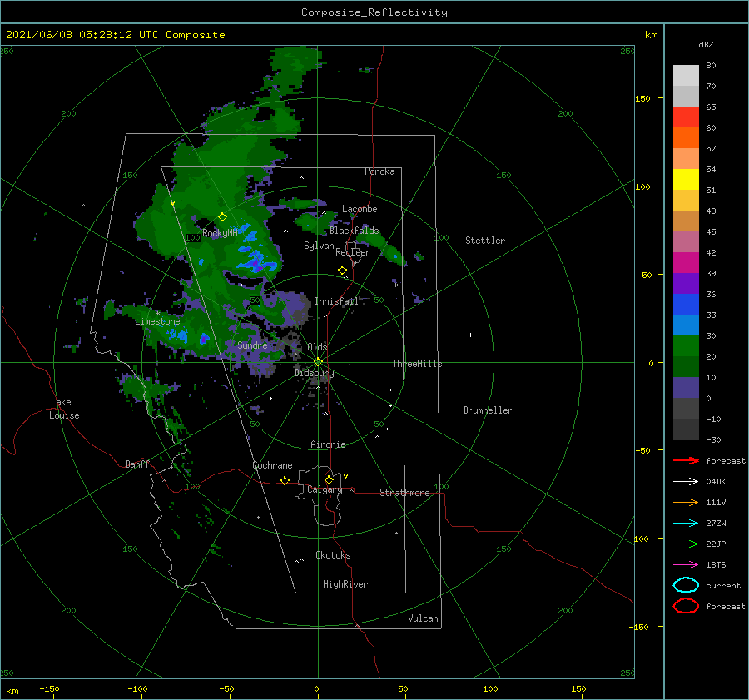Image resolution: width=749 pixels, height=700 pixels.
Task: Click the Sylvan label
Action: 319,246
